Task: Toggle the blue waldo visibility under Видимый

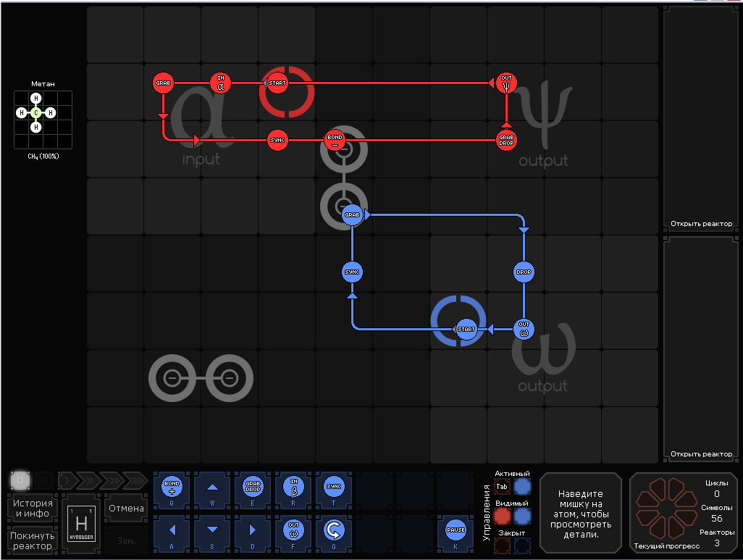Action: tap(522, 516)
